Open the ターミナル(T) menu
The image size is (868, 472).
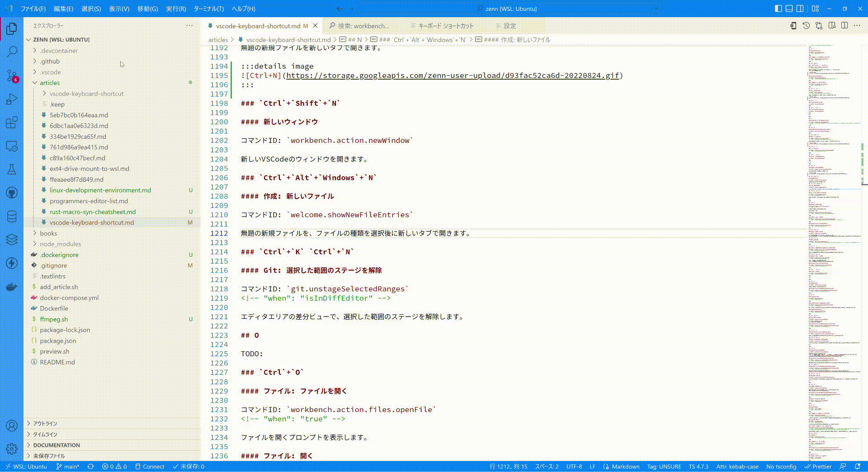(x=208, y=9)
